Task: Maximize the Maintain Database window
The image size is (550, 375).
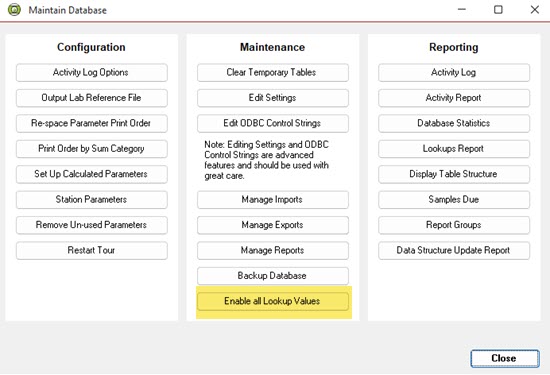Action: [498, 9]
